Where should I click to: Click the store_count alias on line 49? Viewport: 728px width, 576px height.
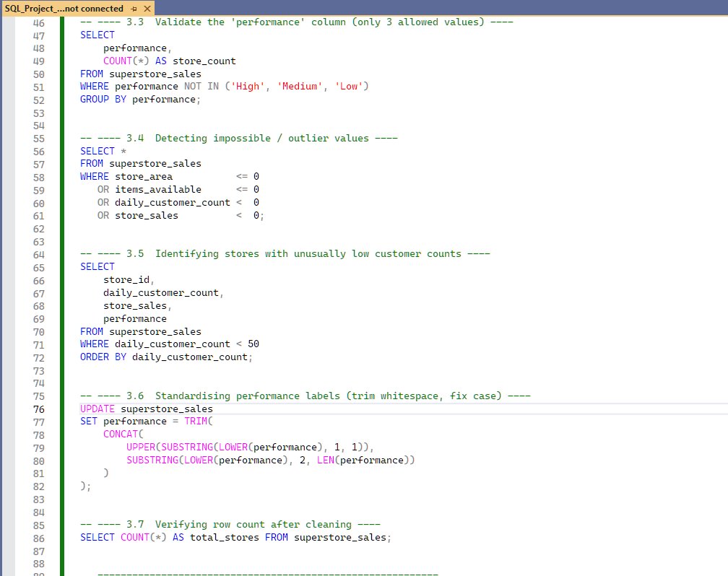click(x=204, y=61)
